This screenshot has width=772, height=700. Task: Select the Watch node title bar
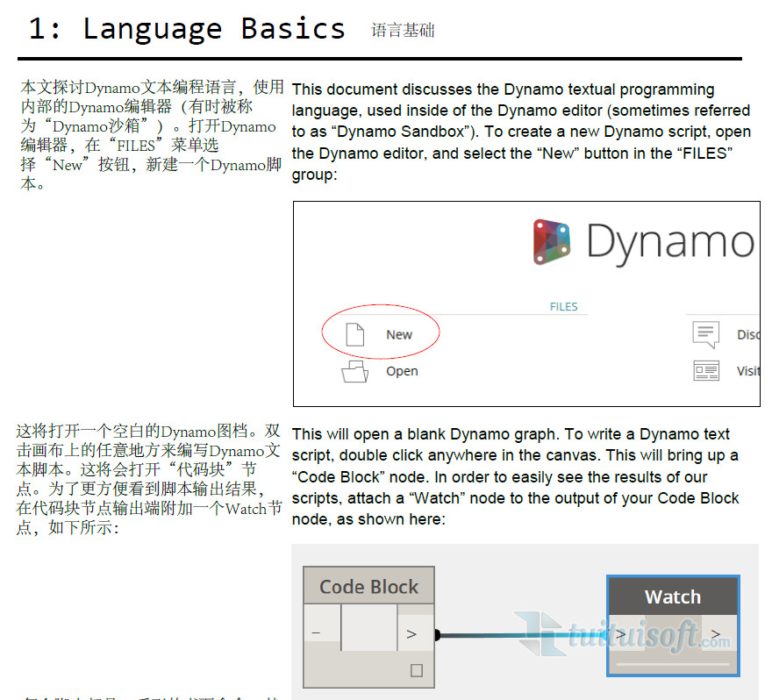point(673,597)
